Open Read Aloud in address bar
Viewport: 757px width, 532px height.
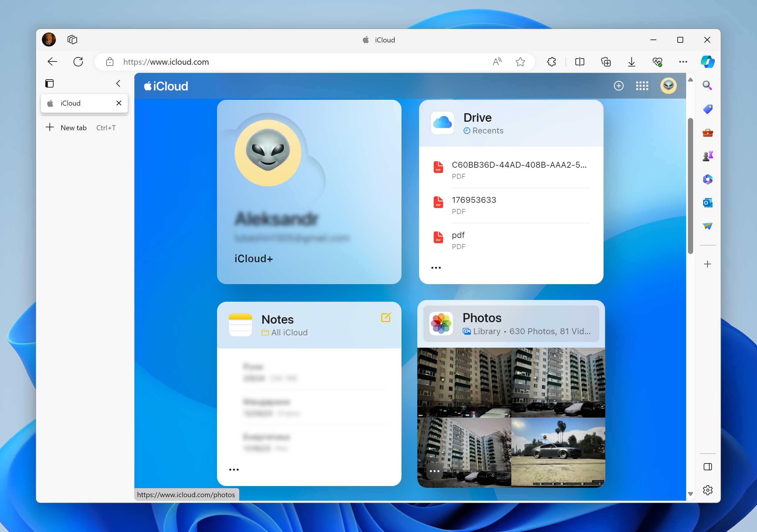(x=497, y=62)
